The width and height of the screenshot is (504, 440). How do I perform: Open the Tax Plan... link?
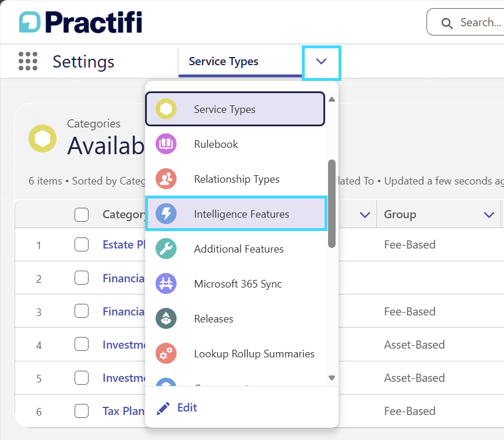coord(124,411)
